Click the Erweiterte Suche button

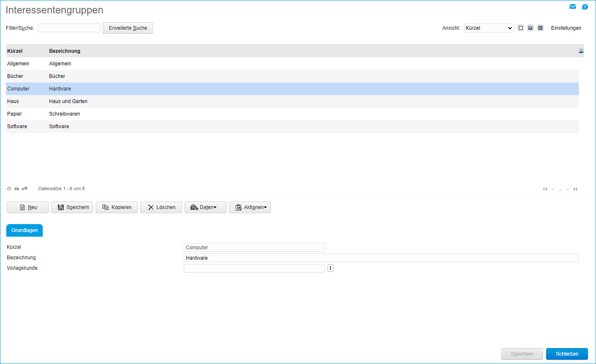tap(128, 28)
